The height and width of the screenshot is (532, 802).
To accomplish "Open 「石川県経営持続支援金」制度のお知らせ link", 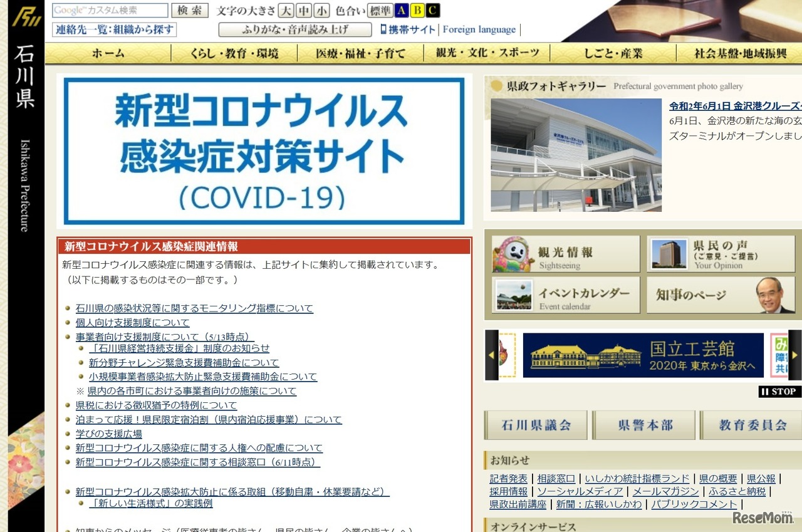I will (179, 348).
